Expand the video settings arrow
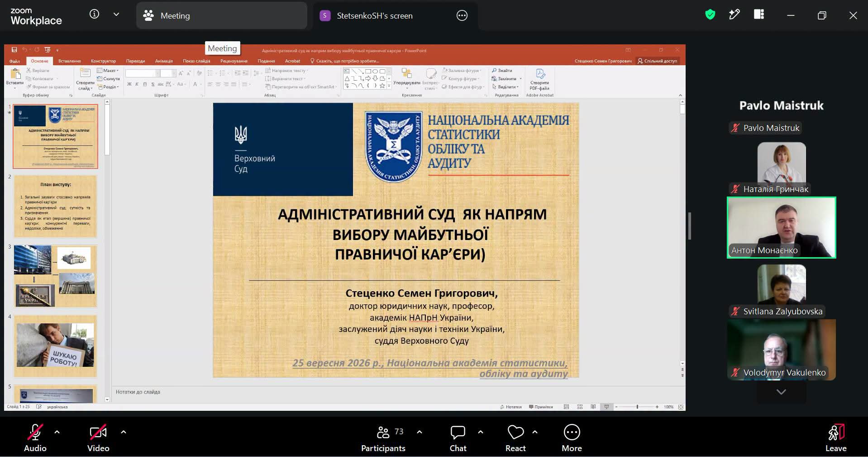The height and width of the screenshot is (457, 868). point(123,432)
